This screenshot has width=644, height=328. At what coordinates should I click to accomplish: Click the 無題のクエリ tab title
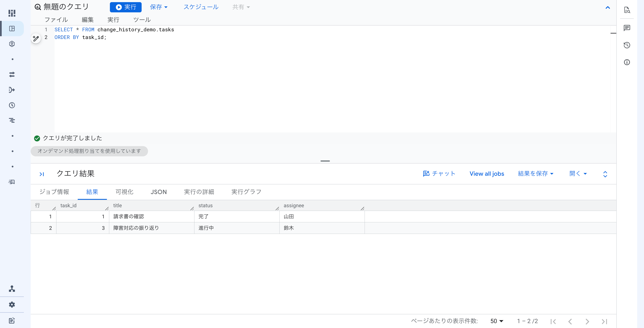(x=66, y=7)
